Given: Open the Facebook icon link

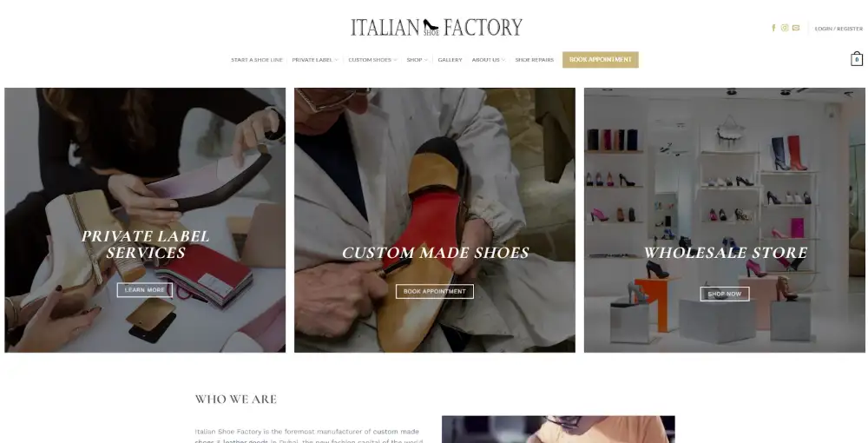Looking at the screenshot, I should pos(773,28).
